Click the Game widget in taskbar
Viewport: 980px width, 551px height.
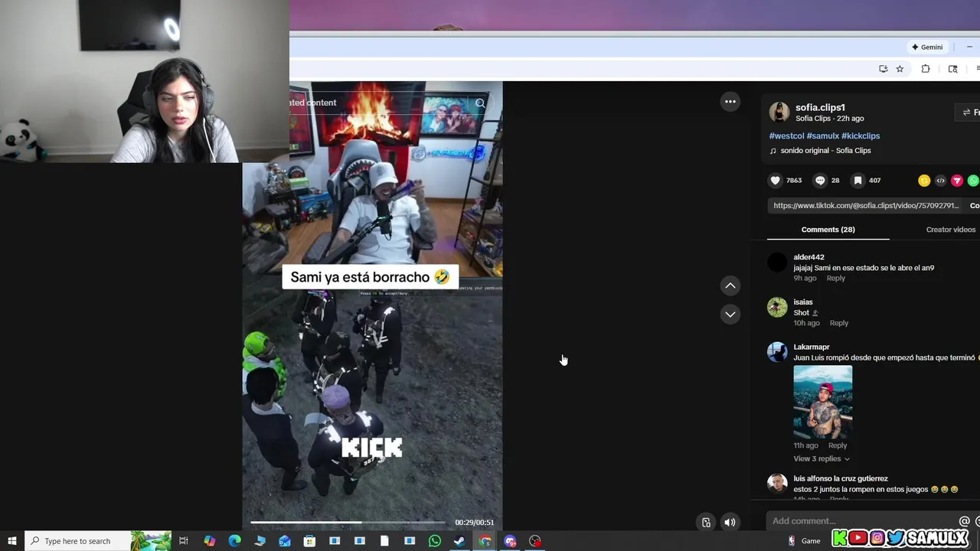(805, 541)
